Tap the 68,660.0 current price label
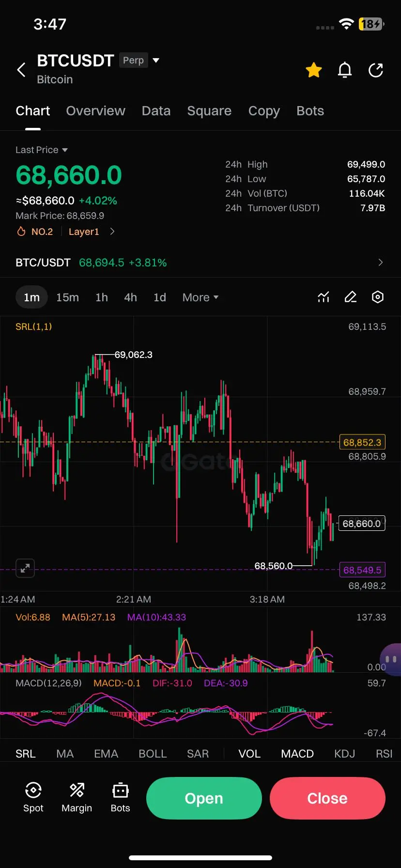The width and height of the screenshot is (401, 868). [362, 524]
